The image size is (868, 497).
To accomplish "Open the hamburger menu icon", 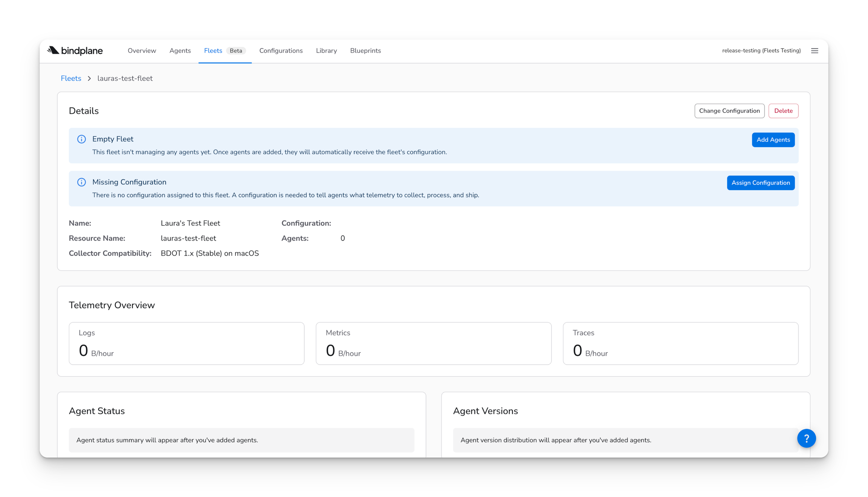I will click(x=815, y=51).
